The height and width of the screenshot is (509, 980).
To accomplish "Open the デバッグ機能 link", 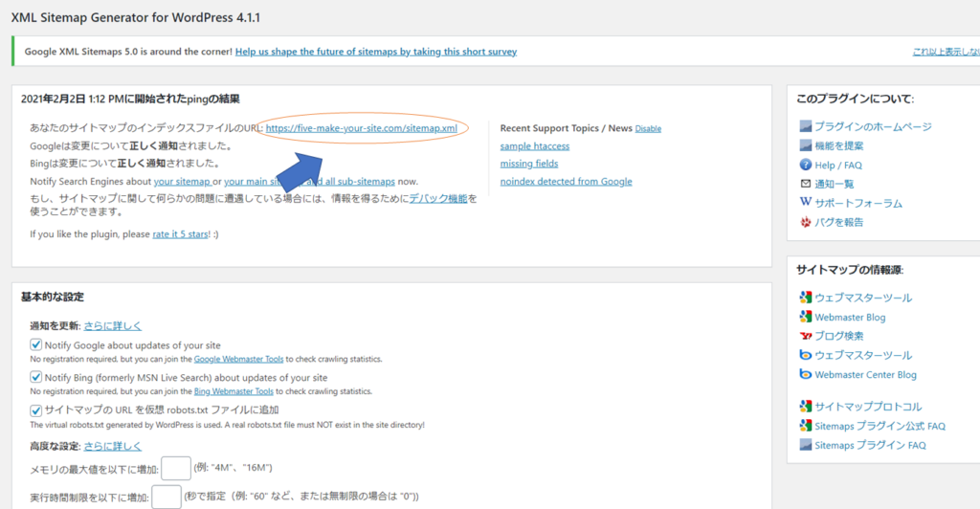I will pyautogui.click(x=438, y=198).
